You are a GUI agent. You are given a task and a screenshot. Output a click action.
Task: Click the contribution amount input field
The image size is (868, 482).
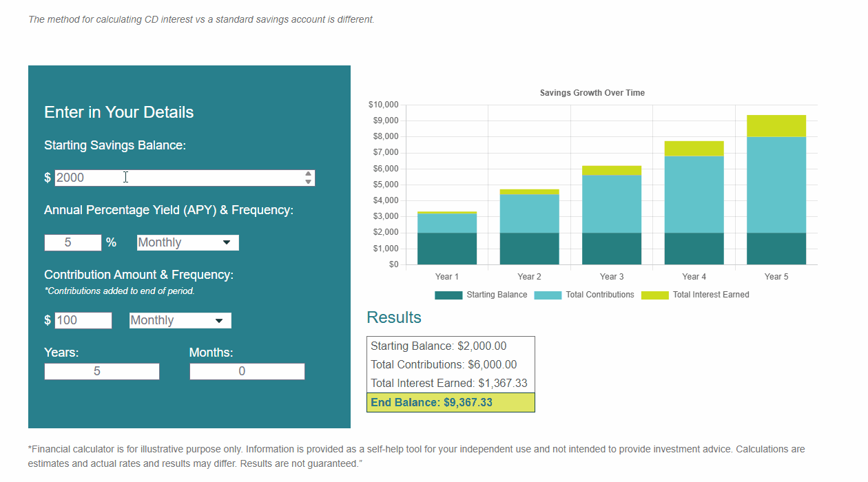83,320
